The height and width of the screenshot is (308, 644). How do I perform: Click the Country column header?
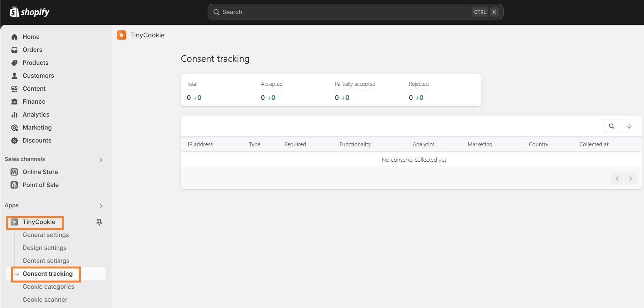tap(539, 144)
